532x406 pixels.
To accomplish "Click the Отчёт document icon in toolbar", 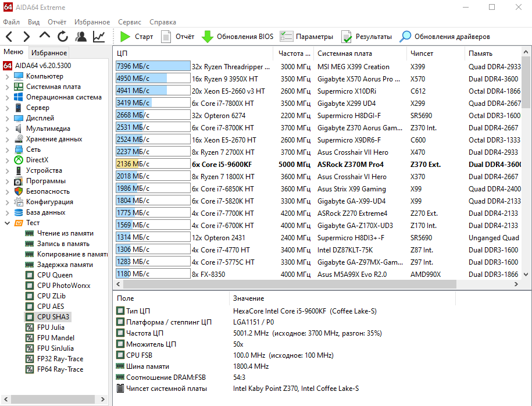I will 166,36.
